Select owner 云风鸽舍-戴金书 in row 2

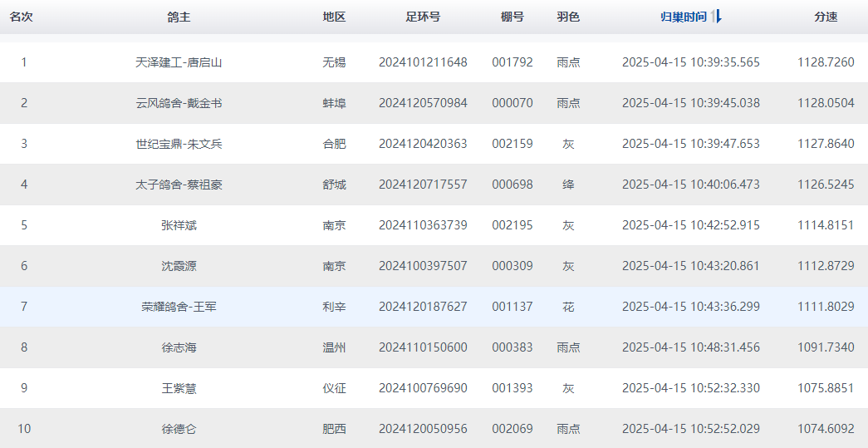click(x=179, y=103)
